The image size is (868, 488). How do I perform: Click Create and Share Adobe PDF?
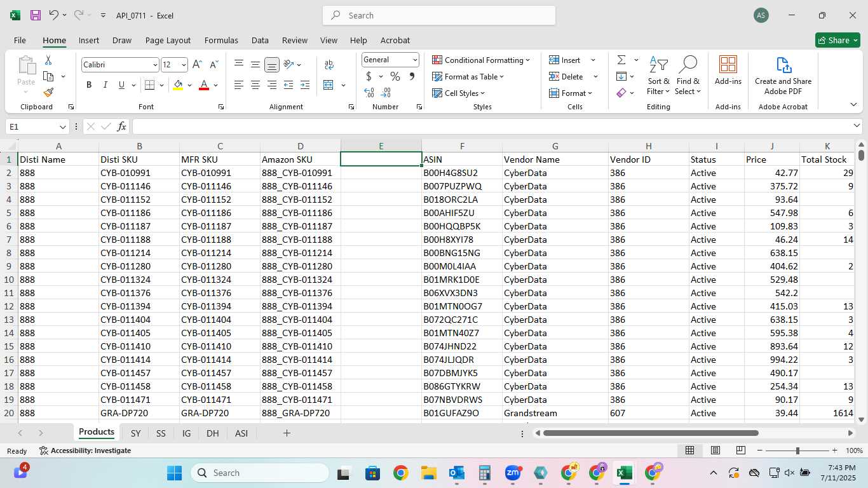[783, 76]
